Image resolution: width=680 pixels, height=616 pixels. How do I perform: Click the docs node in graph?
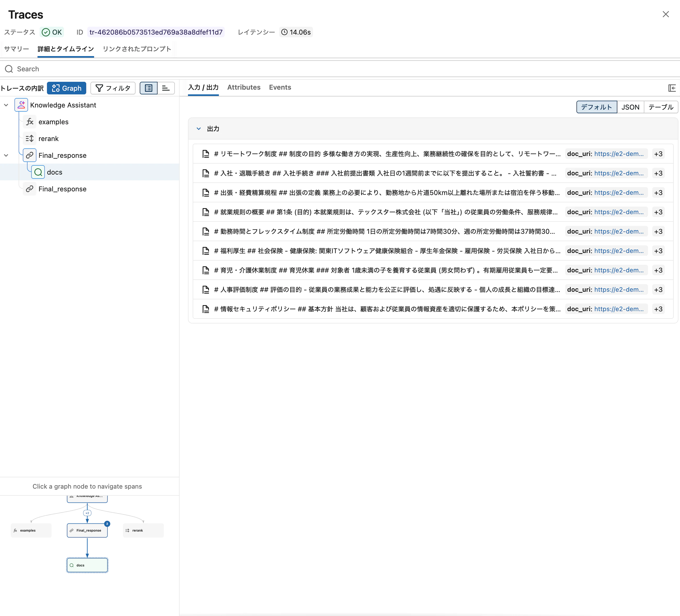coord(87,565)
